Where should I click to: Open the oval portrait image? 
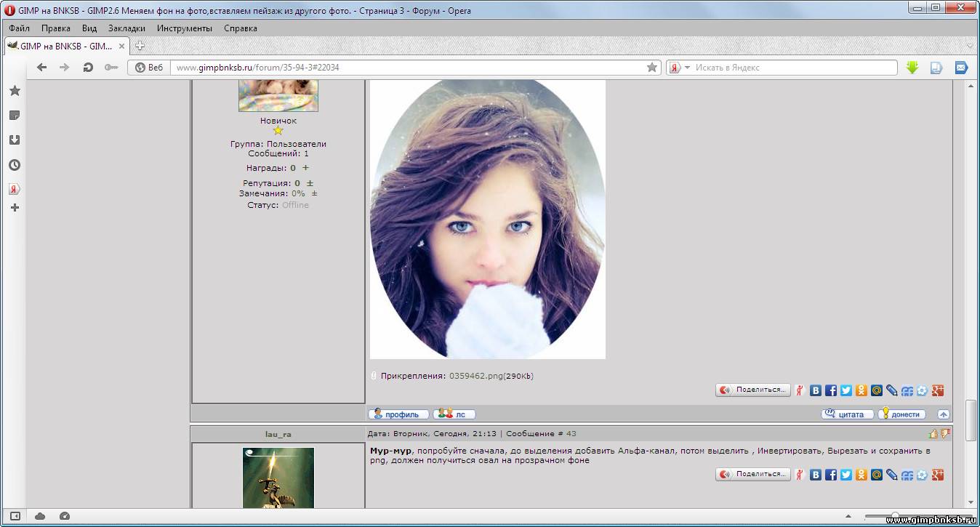(488, 219)
